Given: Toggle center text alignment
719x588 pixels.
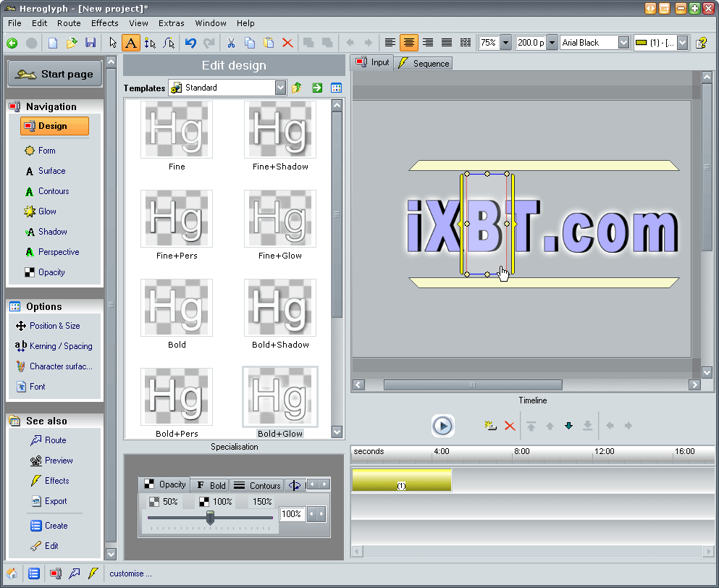Looking at the screenshot, I should (x=409, y=43).
